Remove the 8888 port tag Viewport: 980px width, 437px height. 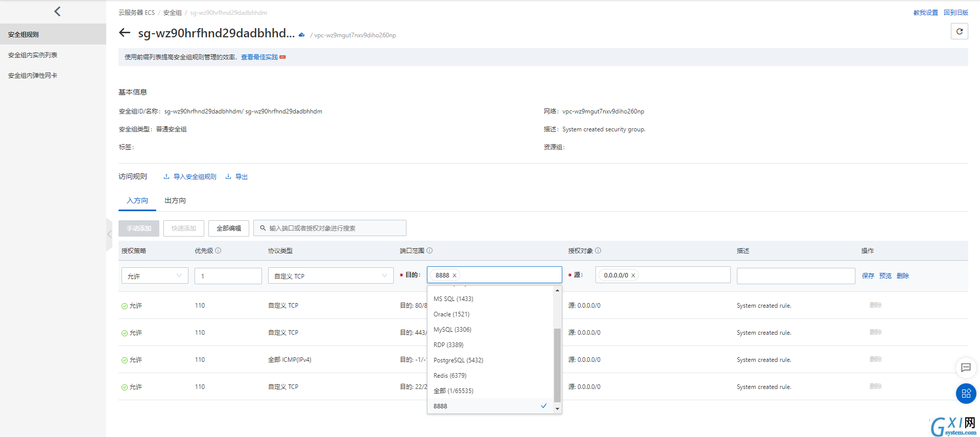click(x=455, y=275)
